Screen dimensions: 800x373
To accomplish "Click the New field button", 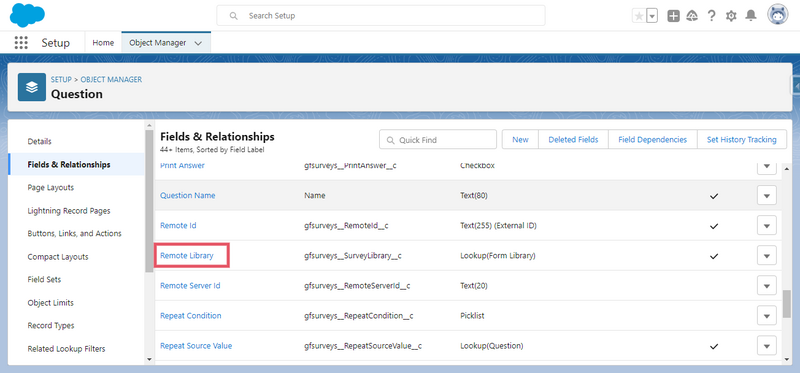I will 520,139.
